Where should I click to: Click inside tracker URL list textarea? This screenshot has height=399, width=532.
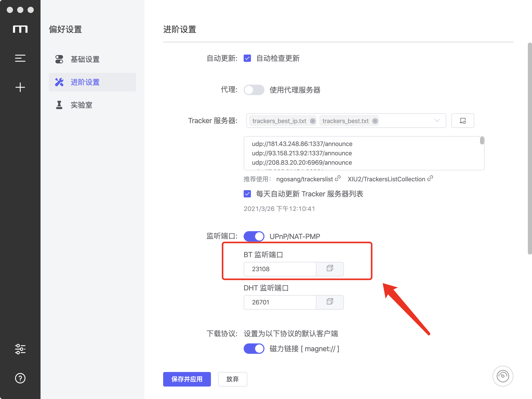[364, 153]
